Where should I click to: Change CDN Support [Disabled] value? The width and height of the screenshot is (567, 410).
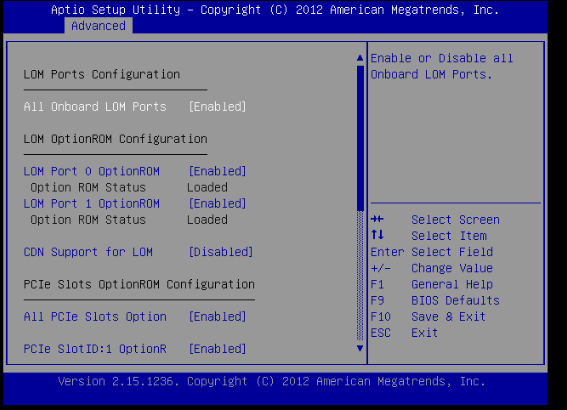[x=221, y=252]
